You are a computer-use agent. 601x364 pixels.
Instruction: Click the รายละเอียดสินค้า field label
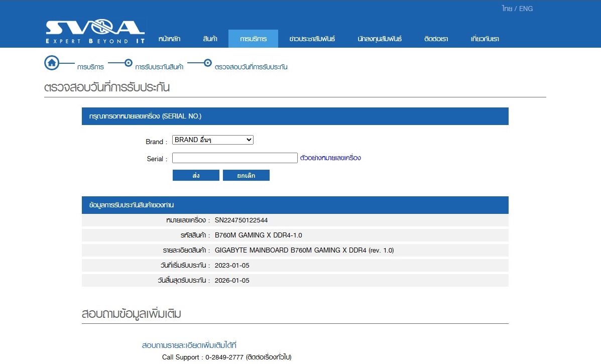point(186,250)
